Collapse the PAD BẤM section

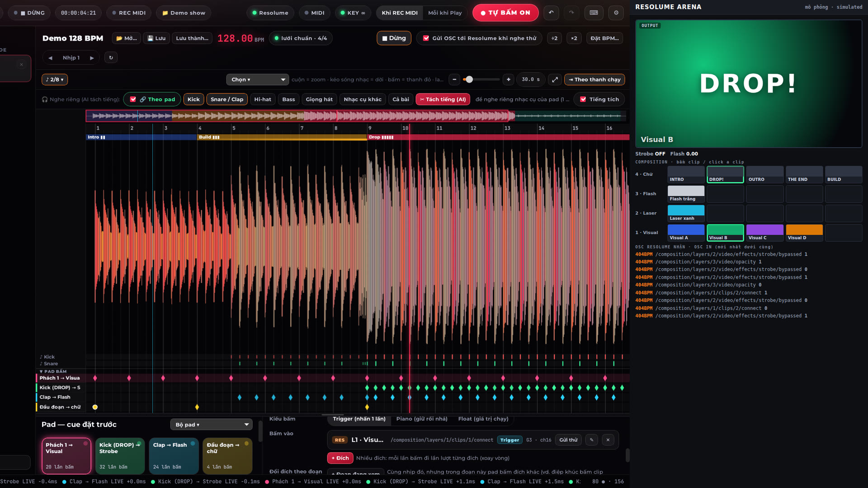[53, 371]
